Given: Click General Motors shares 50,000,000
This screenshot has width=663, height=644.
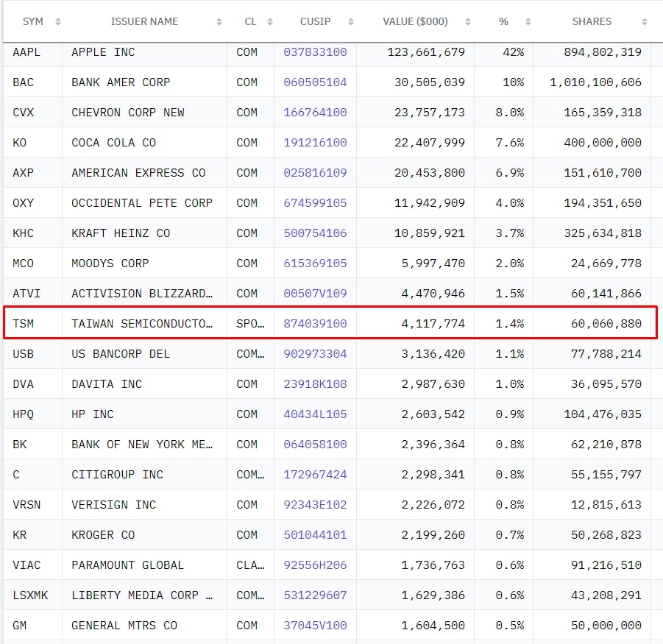Looking at the screenshot, I should (x=606, y=626).
